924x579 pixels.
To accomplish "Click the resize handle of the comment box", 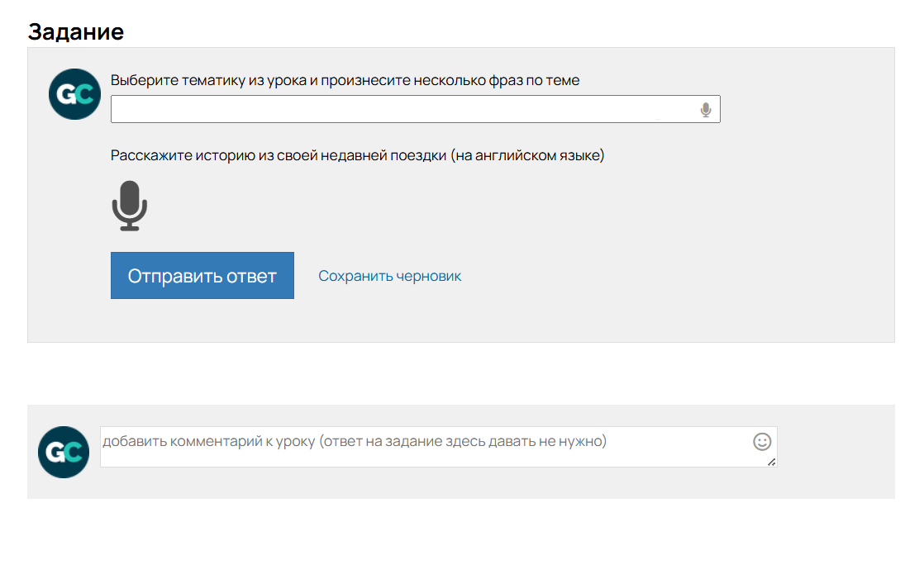I will tap(771, 462).
